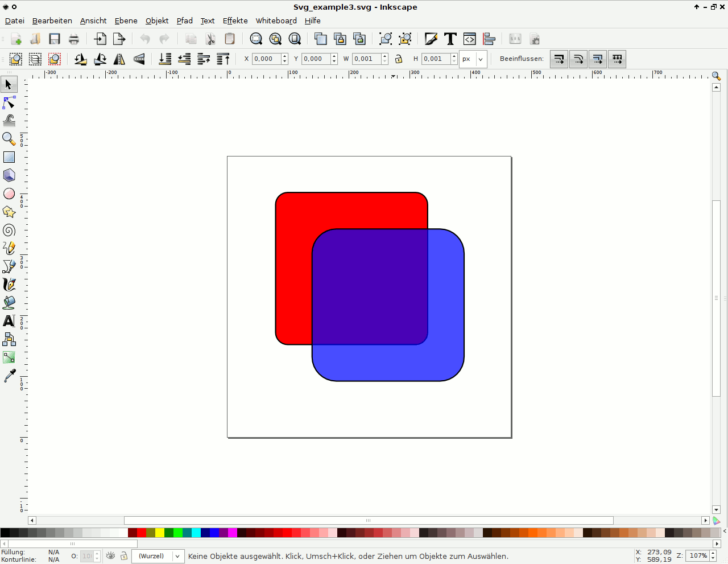This screenshot has width=728, height=564.
Task: Toggle current layer visibility eye
Action: coord(111,556)
